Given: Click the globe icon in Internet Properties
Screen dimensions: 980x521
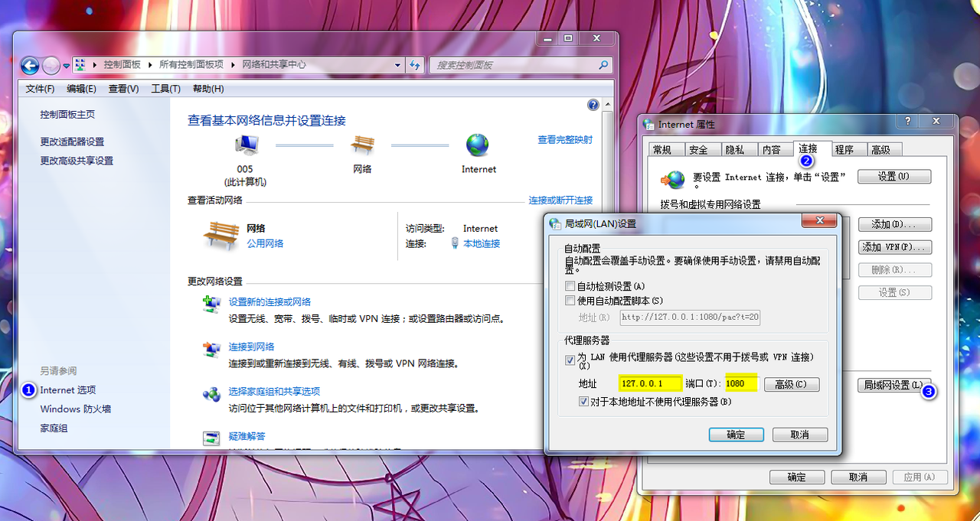Looking at the screenshot, I should click(674, 179).
